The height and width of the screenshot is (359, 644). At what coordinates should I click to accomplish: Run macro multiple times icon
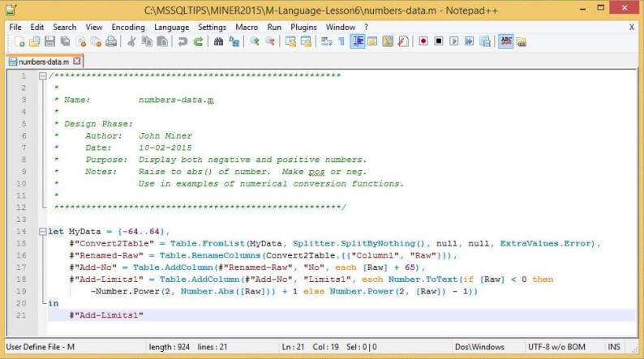coord(470,41)
